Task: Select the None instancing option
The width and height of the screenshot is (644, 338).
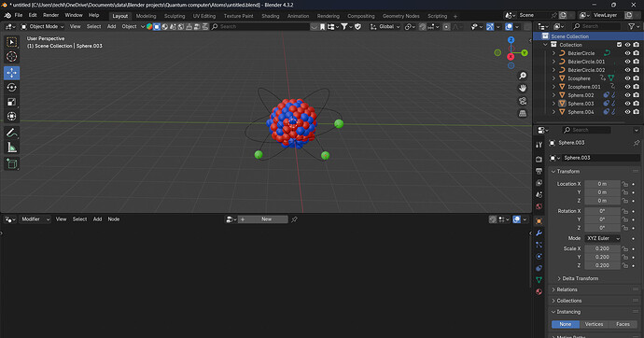Action: point(566,324)
